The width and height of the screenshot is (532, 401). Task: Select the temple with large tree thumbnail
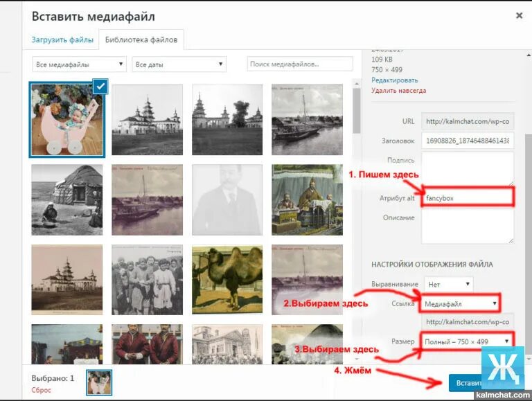[x=227, y=120]
